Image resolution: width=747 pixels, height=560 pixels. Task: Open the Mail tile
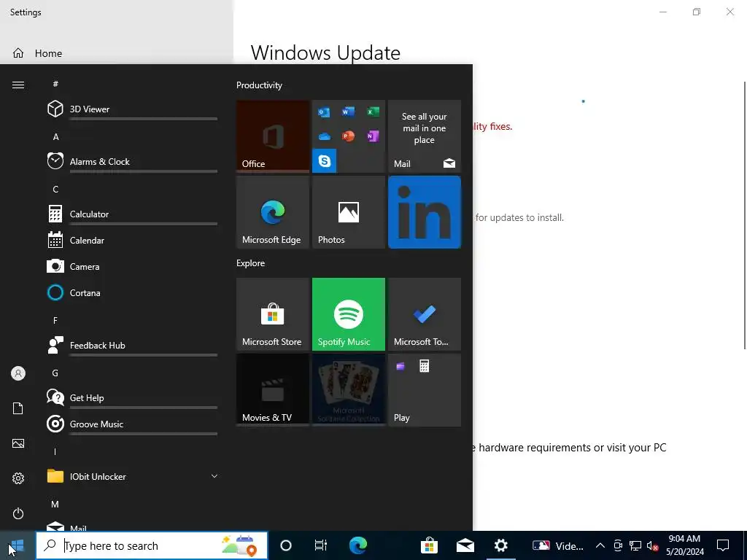(x=425, y=136)
